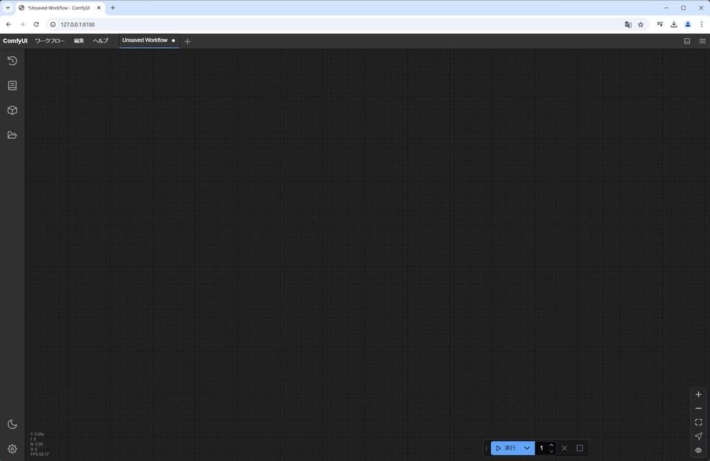Expand the browser tab search dropdown

[x=8, y=8]
